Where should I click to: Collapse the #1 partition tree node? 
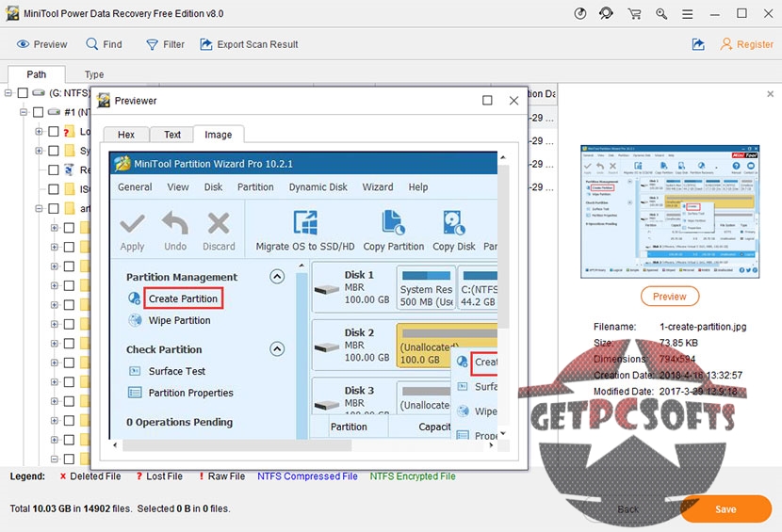(24, 112)
